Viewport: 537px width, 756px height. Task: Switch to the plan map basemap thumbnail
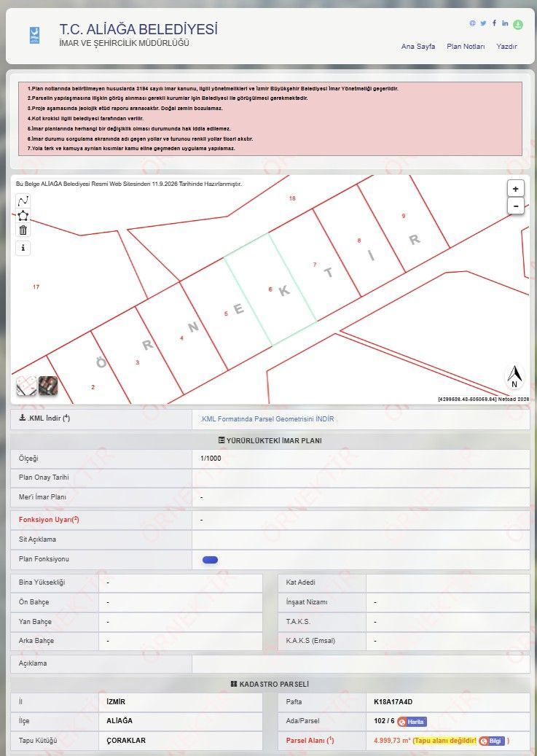point(26,386)
